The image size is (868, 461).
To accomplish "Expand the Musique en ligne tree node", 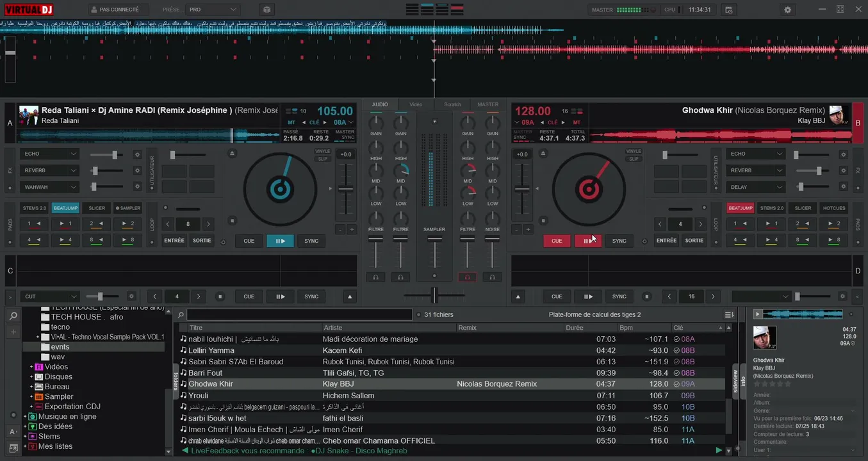I will (25, 417).
